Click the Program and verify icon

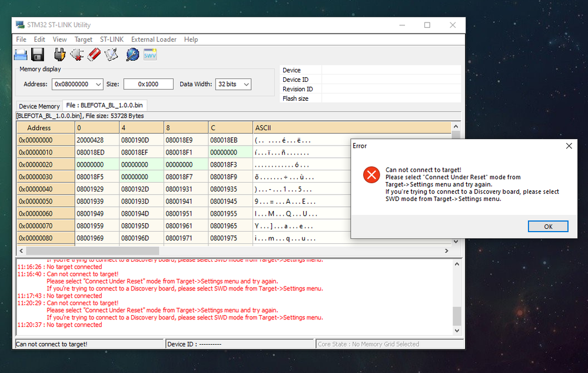pyautogui.click(x=111, y=55)
